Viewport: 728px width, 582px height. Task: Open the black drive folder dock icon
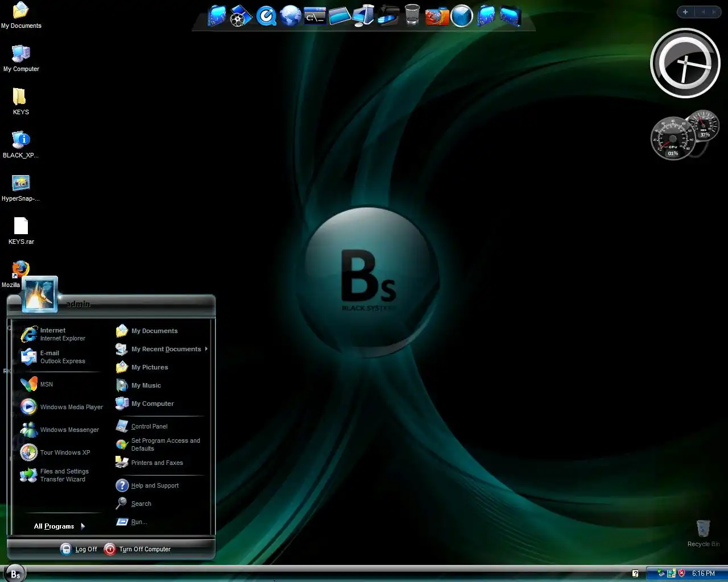(388, 16)
